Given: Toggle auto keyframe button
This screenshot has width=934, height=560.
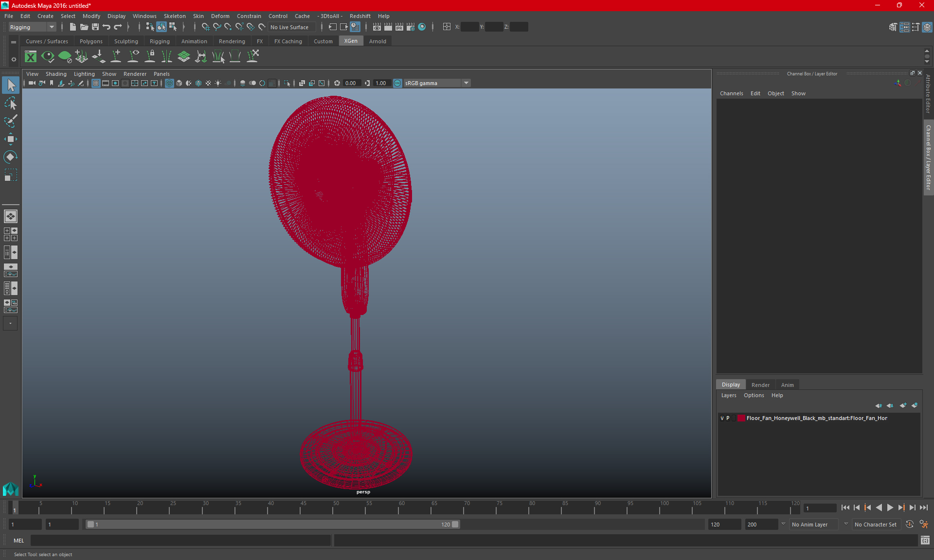Looking at the screenshot, I should (x=910, y=525).
